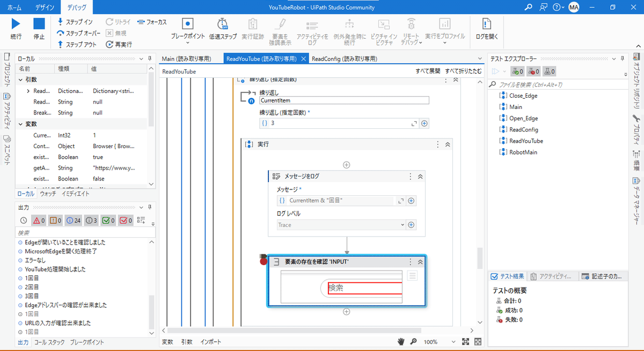
Task: Click the Test Explorer ファイルを検索 field
Action: coord(557,85)
